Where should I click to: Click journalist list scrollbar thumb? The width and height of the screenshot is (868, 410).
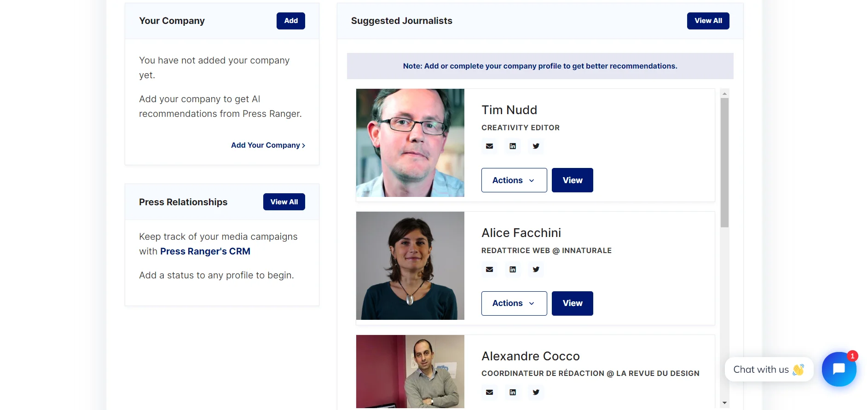click(724, 162)
